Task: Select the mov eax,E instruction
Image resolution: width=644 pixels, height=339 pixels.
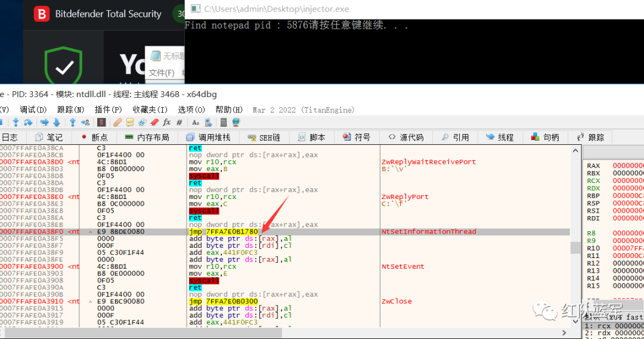Action: tap(208, 273)
